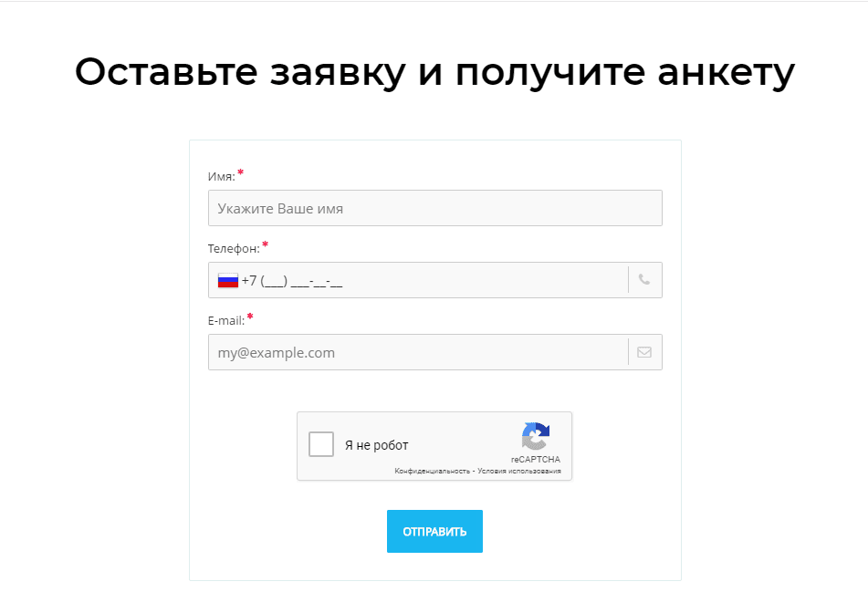Screen dimensions: 868x592
Task: Click the "Я не робот" label text
Action: (x=377, y=445)
